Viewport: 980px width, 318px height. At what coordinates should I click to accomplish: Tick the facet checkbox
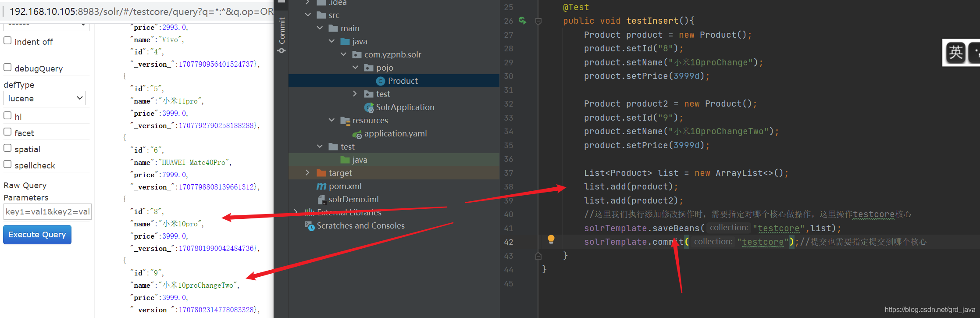[7, 132]
